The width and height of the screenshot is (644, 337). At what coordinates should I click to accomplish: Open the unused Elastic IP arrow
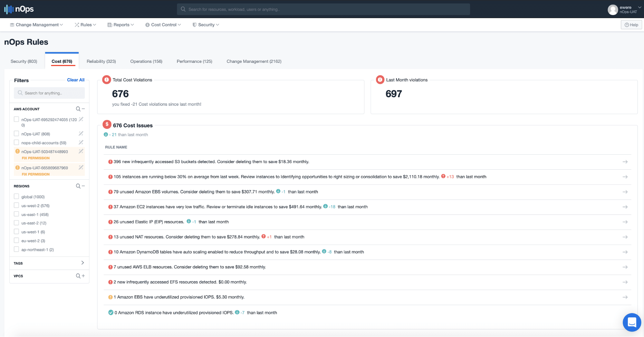click(625, 222)
